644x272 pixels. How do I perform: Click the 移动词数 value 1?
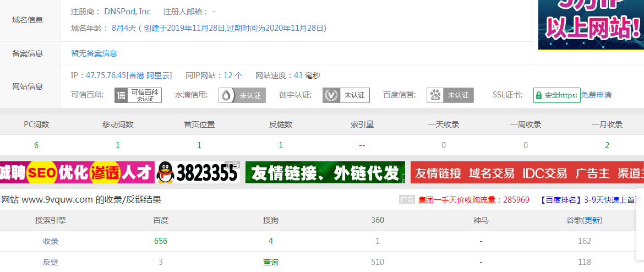117,145
